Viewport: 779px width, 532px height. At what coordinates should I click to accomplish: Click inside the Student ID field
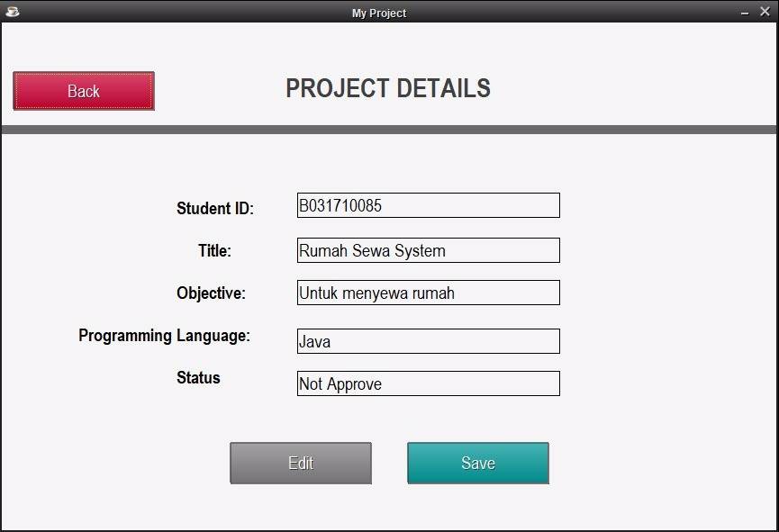429,205
